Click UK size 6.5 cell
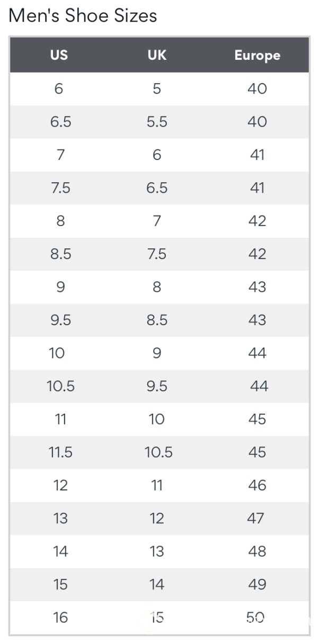Viewport: 318px width, 644px height. tap(157, 188)
